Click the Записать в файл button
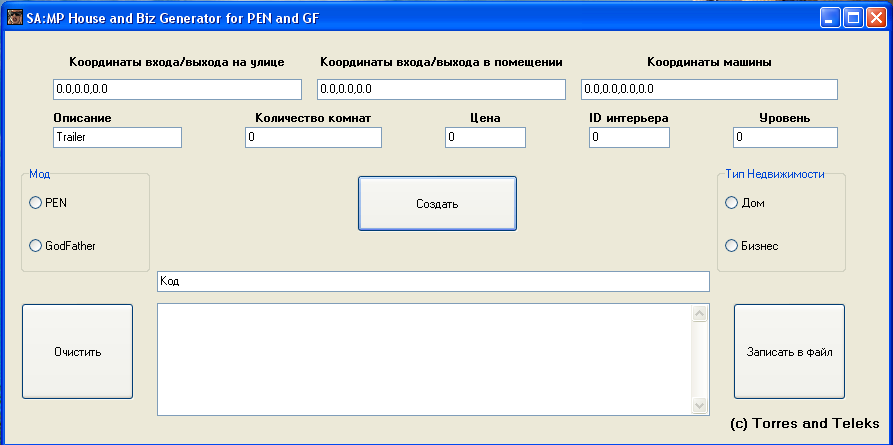The width and height of the screenshot is (893, 445). (x=789, y=352)
